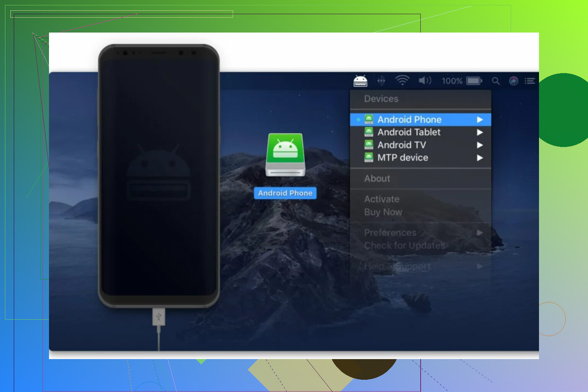Open the MacDroid Android menu bar icon
Image resolution: width=588 pixels, height=392 pixels.
[360, 81]
